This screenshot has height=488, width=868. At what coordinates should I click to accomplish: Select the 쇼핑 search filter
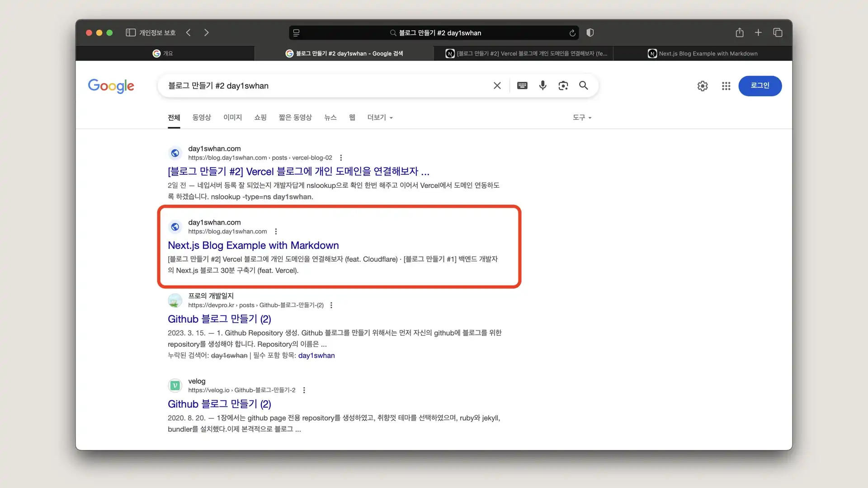coord(260,117)
